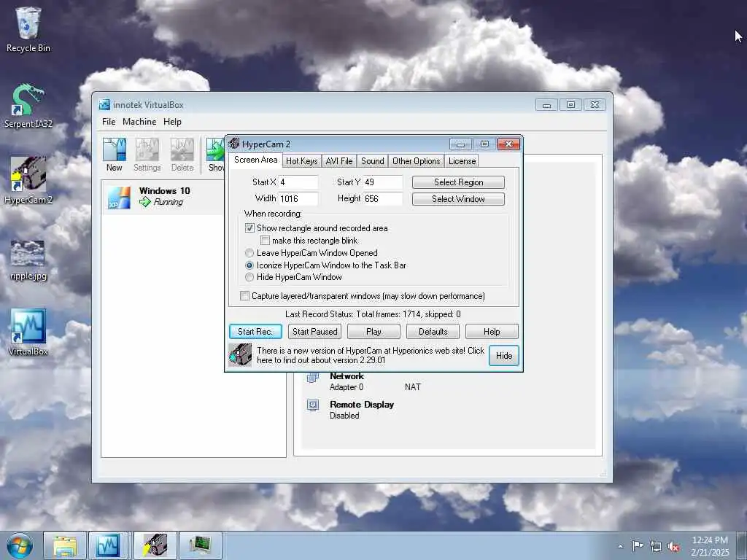Open the Help menu in VirtualBox
747x560 pixels.
172,122
